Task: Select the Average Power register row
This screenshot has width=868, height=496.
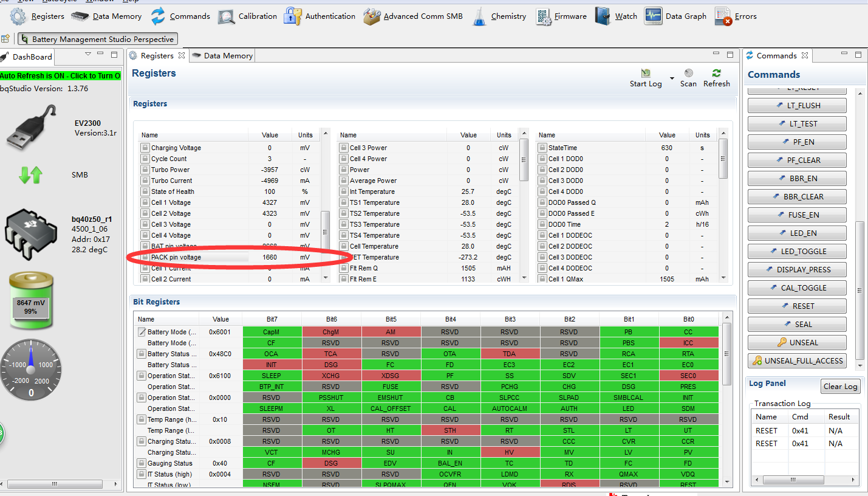Action: (428, 181)
